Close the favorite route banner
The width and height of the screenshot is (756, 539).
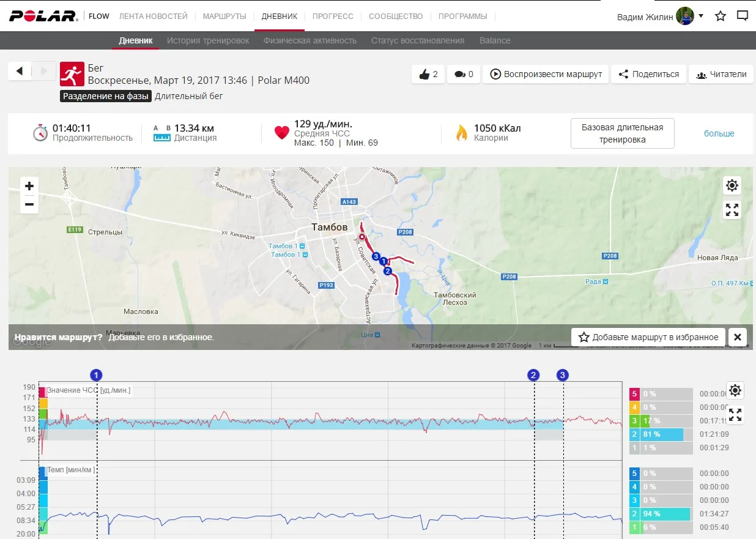coord(737,337)
